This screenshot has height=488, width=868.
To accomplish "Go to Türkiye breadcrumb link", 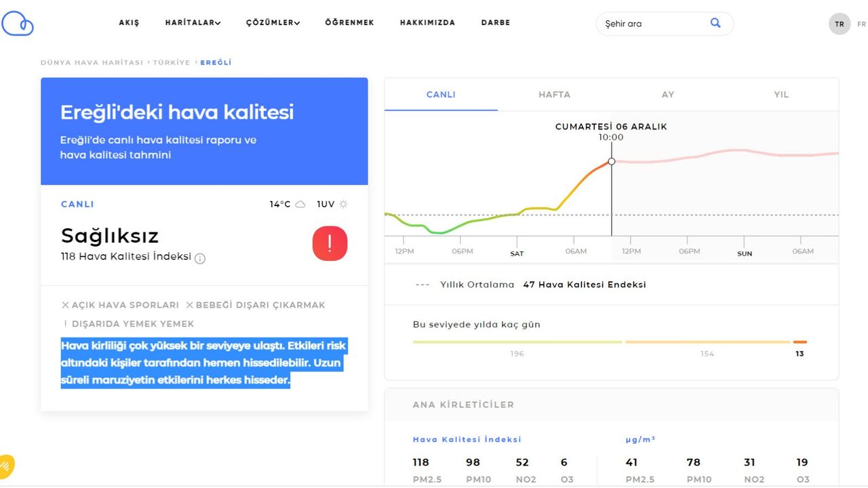I will 172,62.
